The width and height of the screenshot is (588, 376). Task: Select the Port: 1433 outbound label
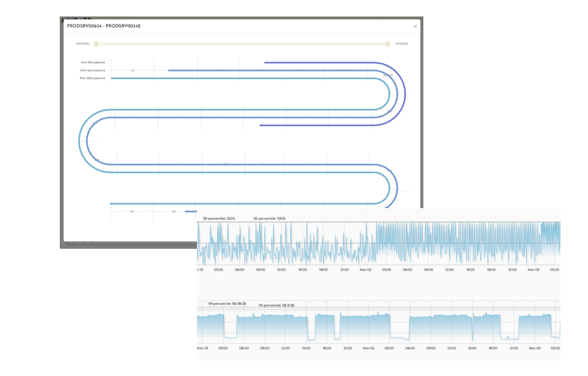click(x=93, y=78)
